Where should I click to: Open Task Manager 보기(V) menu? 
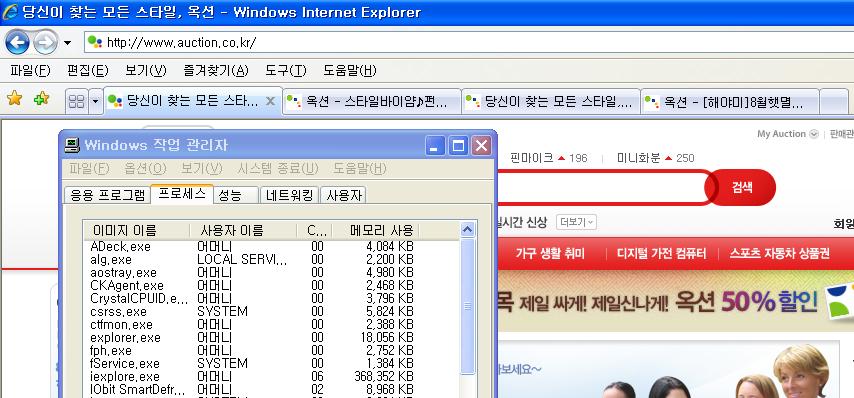(x=202, y=168)
